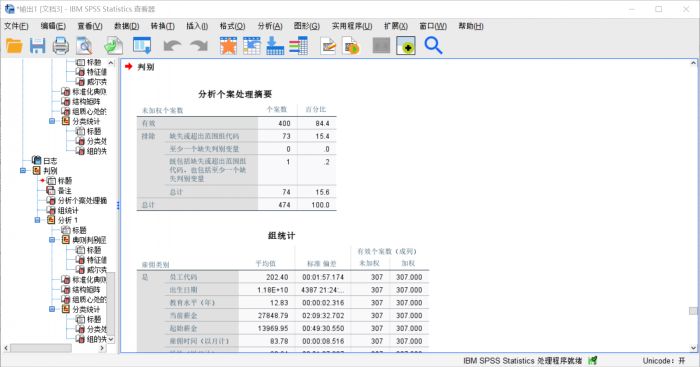The width and height of the screenshot is (700, 367).
Task: Click the Undo arrow icon
Action: (172, 46)
